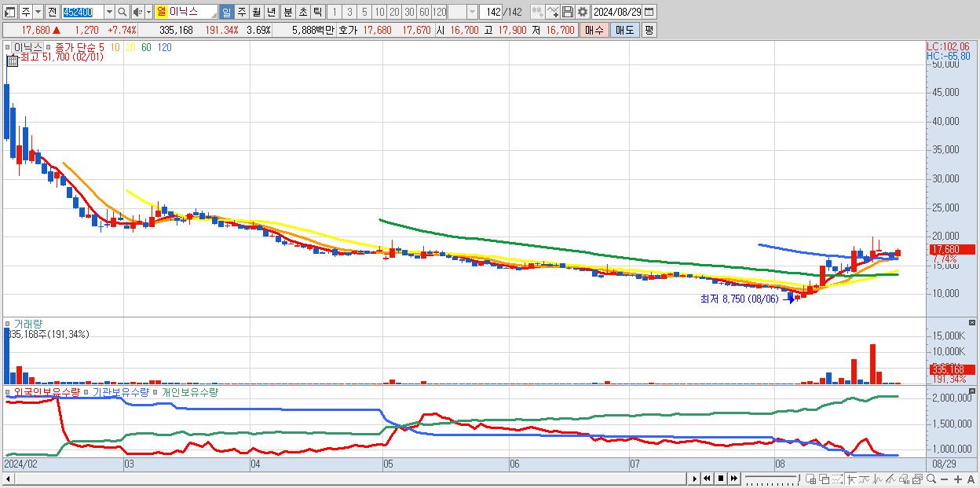
Task: Open the dropdown after the 120 interval button
Action: click(x=472, y=12)
